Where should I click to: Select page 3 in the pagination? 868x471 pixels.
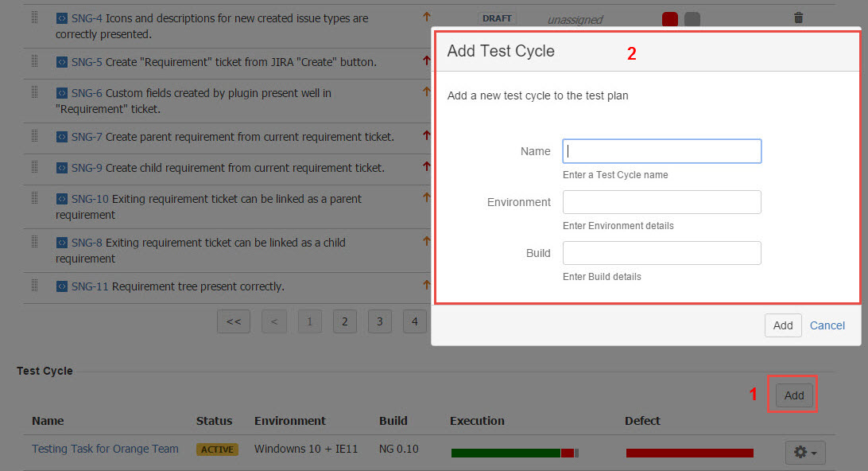click(x=379, y=321)
